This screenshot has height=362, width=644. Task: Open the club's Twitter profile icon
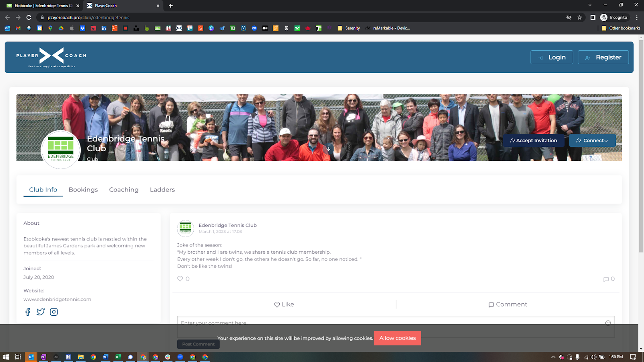tap(41, 312)
